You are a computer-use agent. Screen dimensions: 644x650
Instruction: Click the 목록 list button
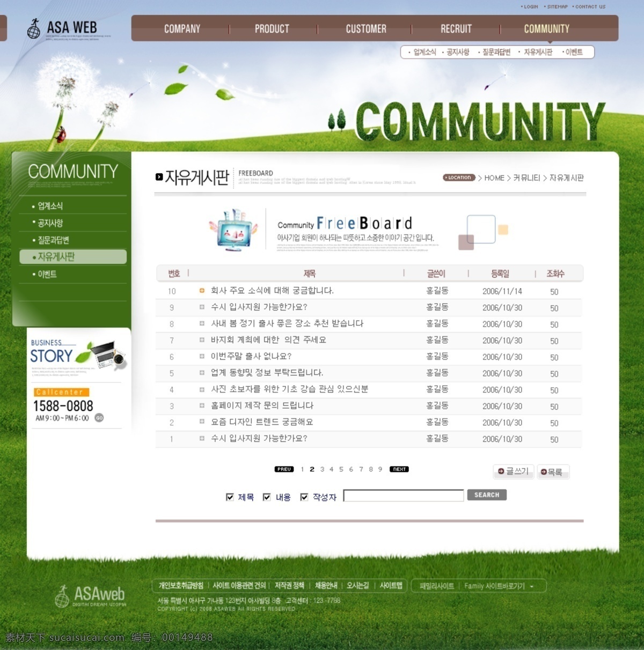pyautogui.click(x=553, y=472)
